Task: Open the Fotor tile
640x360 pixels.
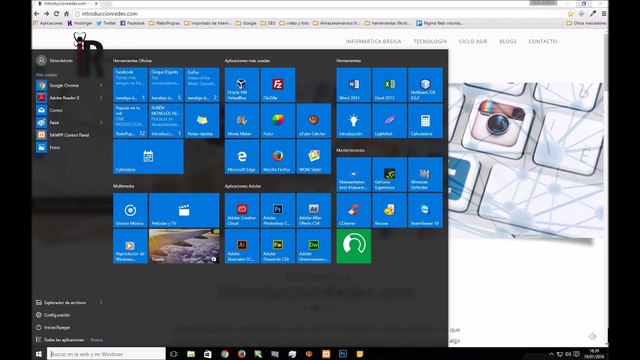Action: click(x=278, y=121)
